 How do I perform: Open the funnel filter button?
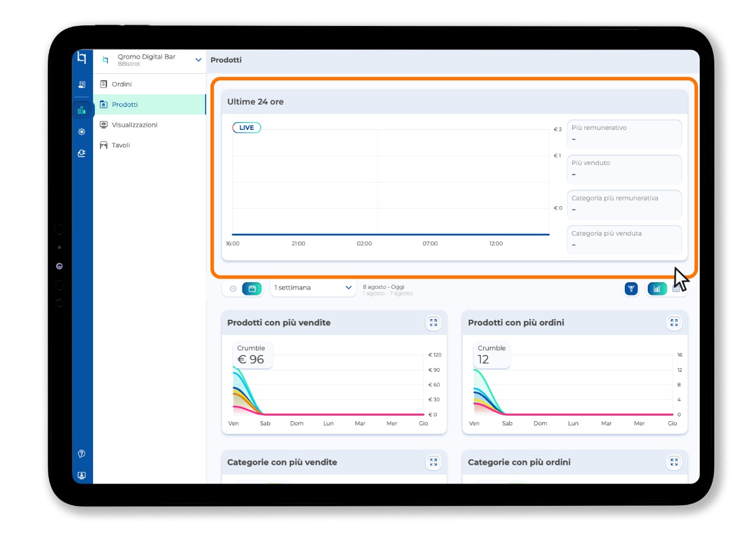point(631,289)
